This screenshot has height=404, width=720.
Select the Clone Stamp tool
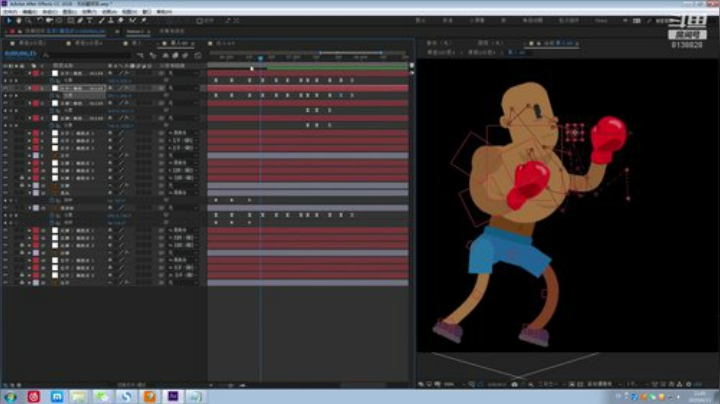click(x=111, y=21)
